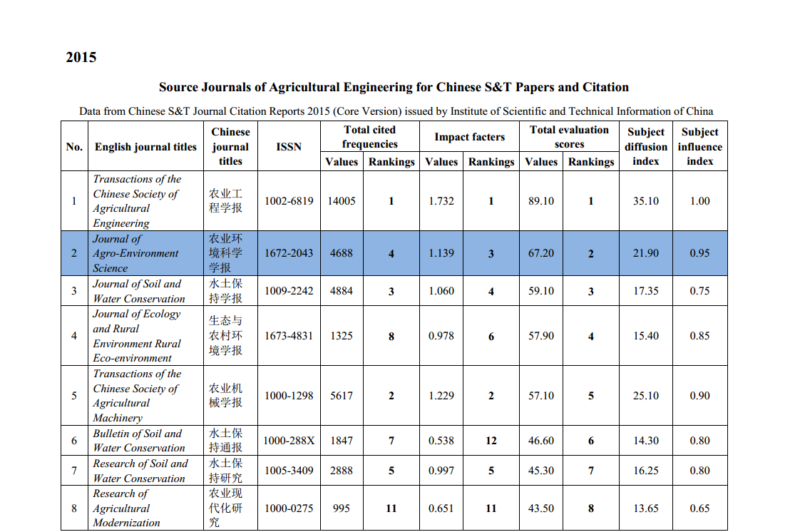Click evaluation score "43.50"
The width and height of the screenshot is (800, 532).
point(540,508)
